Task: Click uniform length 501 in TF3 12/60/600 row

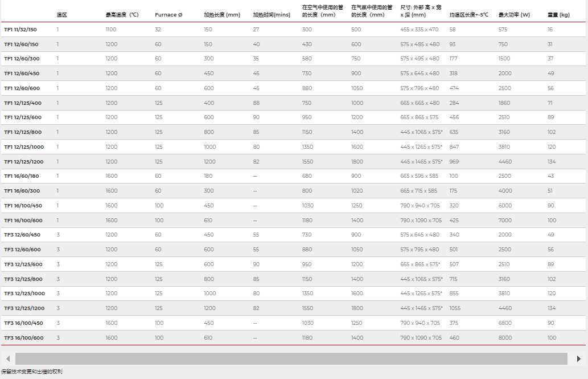Action: pyautogui.click(x=453, y=250)
